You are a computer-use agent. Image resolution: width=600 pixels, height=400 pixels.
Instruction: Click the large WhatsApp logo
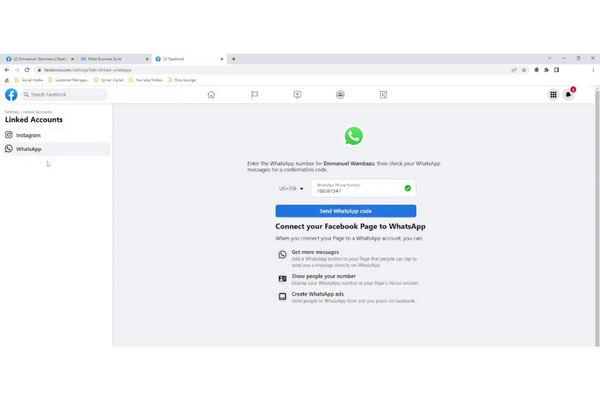point(354,136)
